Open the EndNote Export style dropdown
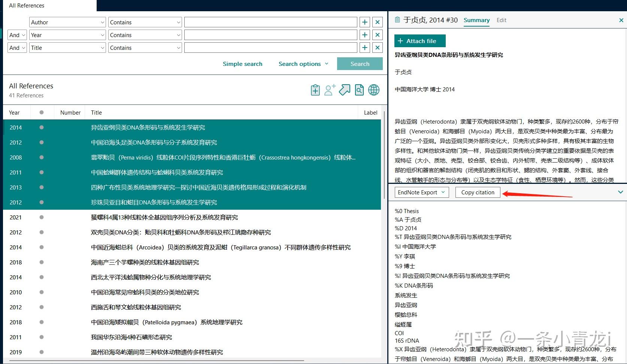Screen dimensions: 627x364 [422, 192]
